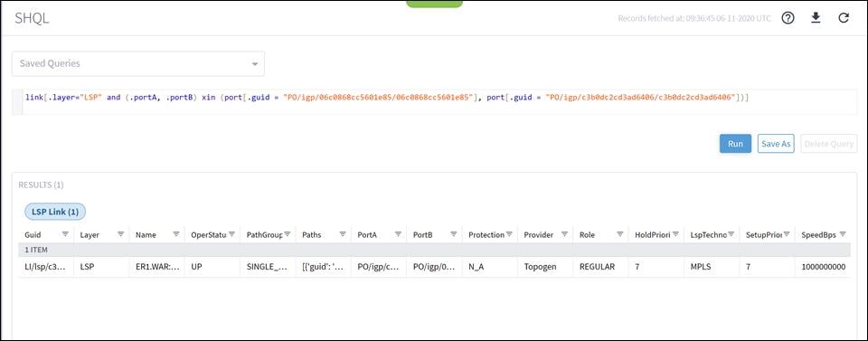
Task: Open filter menu for HoldPriority column
Action: (x=675, y=234)
